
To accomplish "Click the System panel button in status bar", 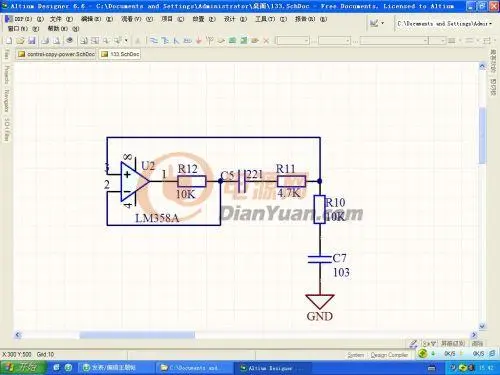I will [x=356, y=355].
